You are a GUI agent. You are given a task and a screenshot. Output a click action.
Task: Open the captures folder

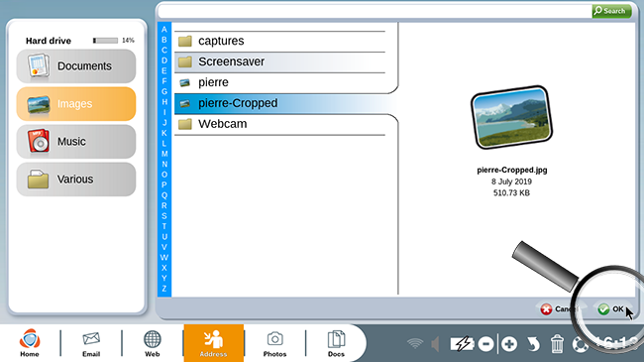click(279, 41)
